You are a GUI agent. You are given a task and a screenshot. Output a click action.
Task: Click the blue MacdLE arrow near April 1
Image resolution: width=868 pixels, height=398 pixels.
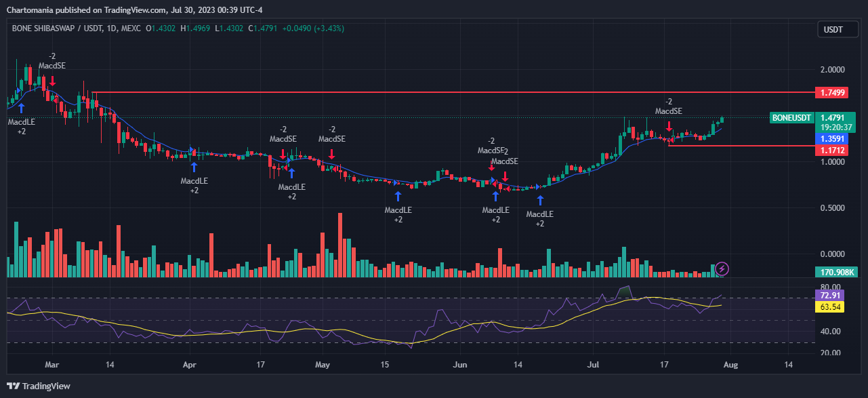(194, 166)
